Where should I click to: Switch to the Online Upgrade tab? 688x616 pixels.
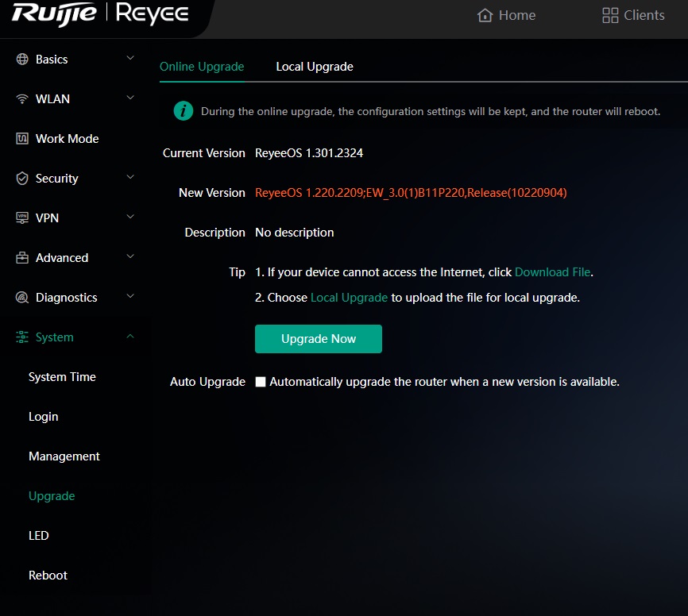[202, 67]
